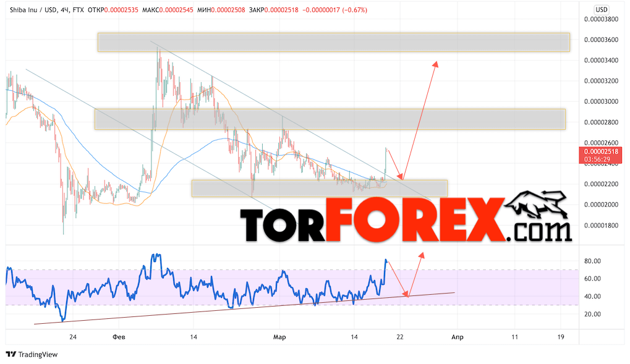The width and height of the screenshot is (630, 364).
Task: Click the TradingView logo
Action: [x=32, y=354]
